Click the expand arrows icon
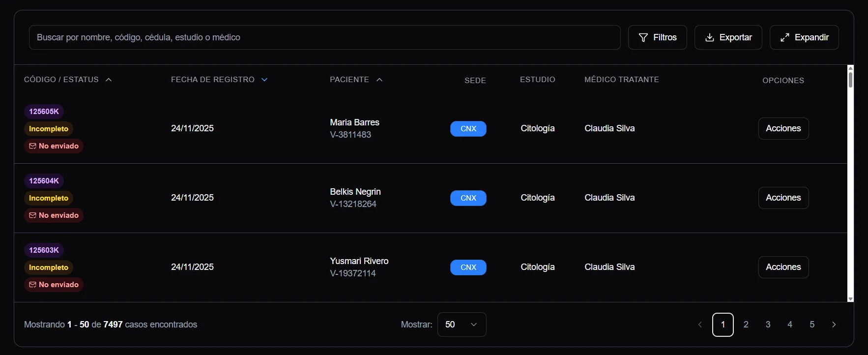The image size is (868, 355). [x=784, y=37]
